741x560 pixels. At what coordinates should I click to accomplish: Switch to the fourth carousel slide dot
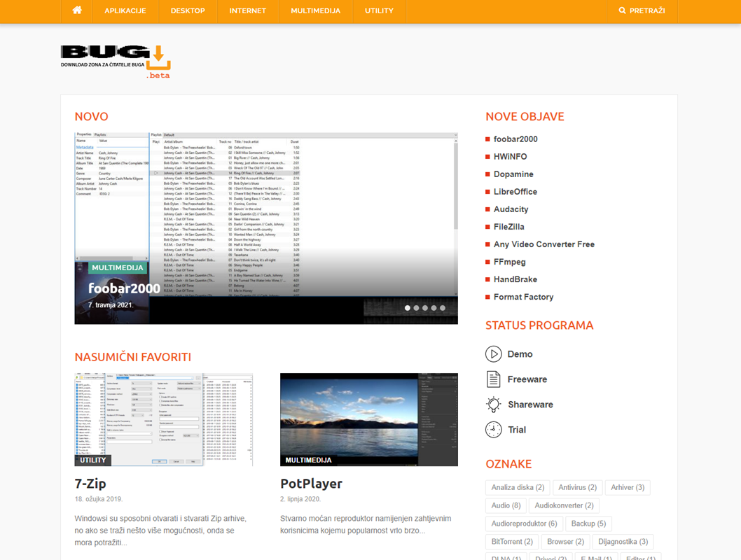tap(434, 308)
